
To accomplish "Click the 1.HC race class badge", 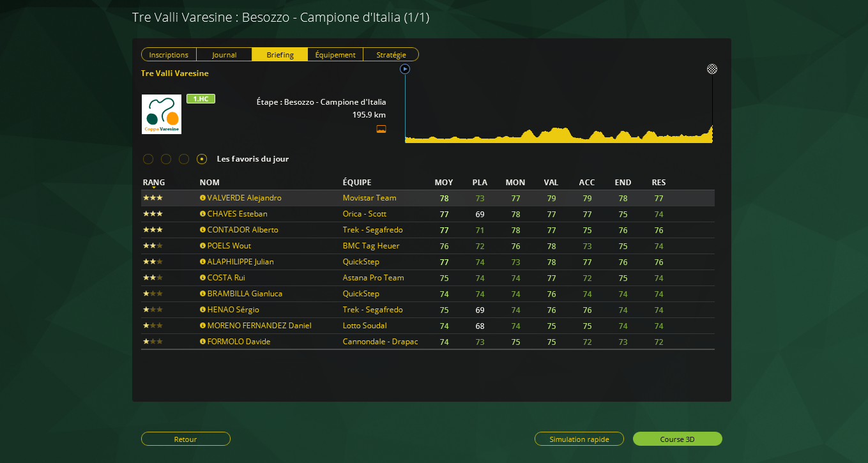I will coord(201,99).
